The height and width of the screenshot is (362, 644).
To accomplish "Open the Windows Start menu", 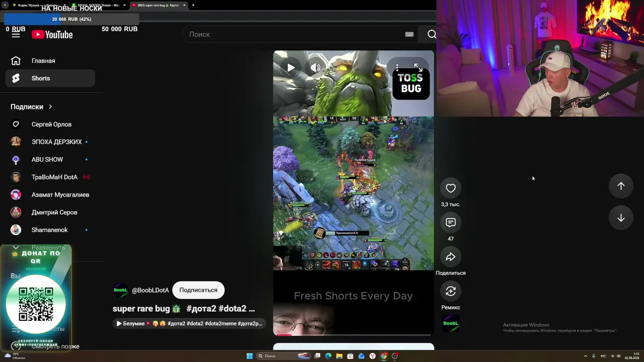I will click(x=250, y=356).
